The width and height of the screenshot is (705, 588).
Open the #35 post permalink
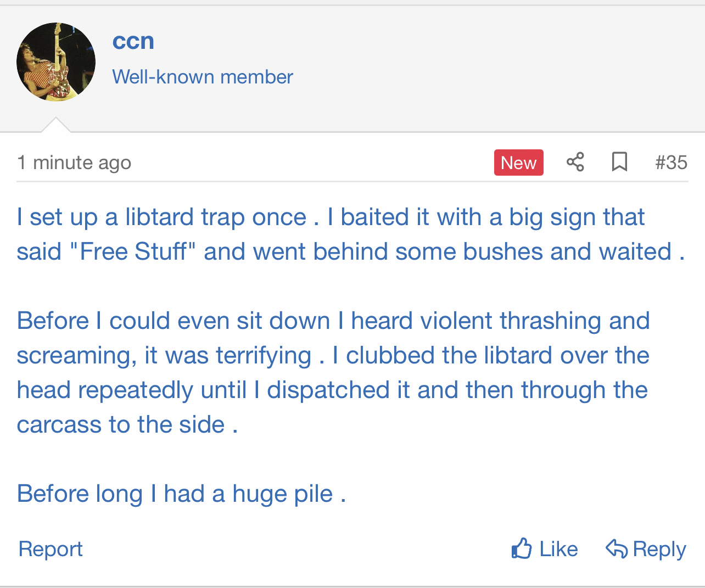pyautogui.click(x=671, y=163)
